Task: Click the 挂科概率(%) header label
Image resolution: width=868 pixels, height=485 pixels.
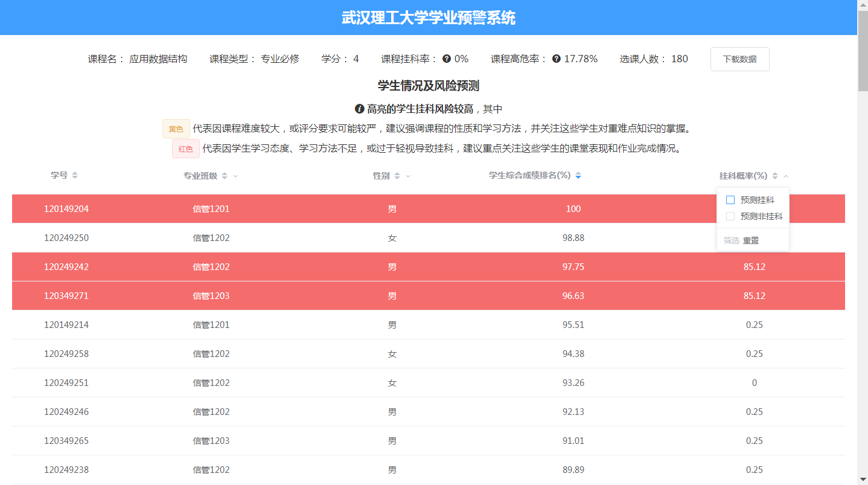Action: click(744, 176)
